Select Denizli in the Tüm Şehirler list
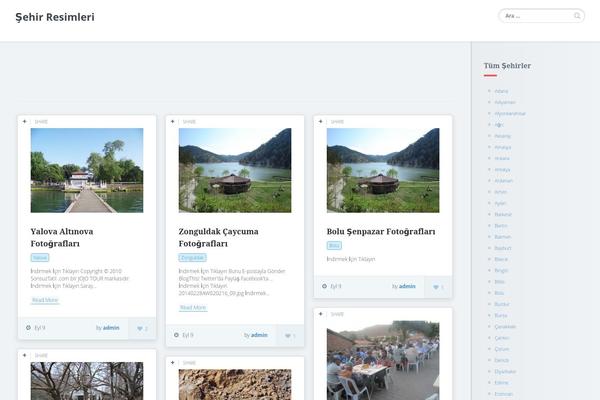600x400 pixels. (x=501, y=360)
